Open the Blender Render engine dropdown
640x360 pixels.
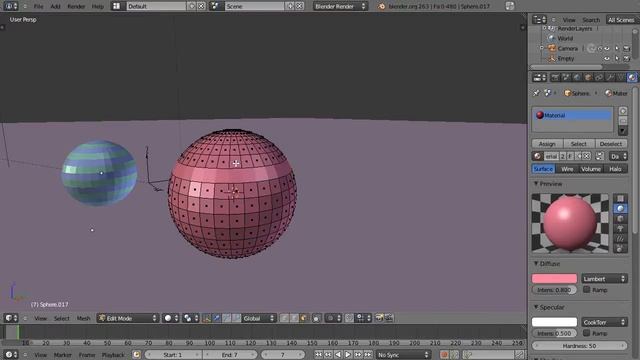pos(340,6)
